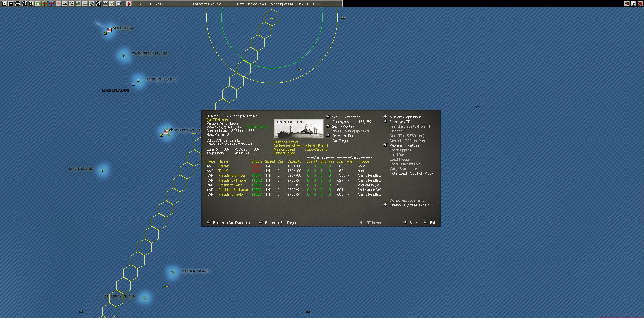The image size is (644, 318).
Task: Click the white star on green icon
Action: (38, 4)
